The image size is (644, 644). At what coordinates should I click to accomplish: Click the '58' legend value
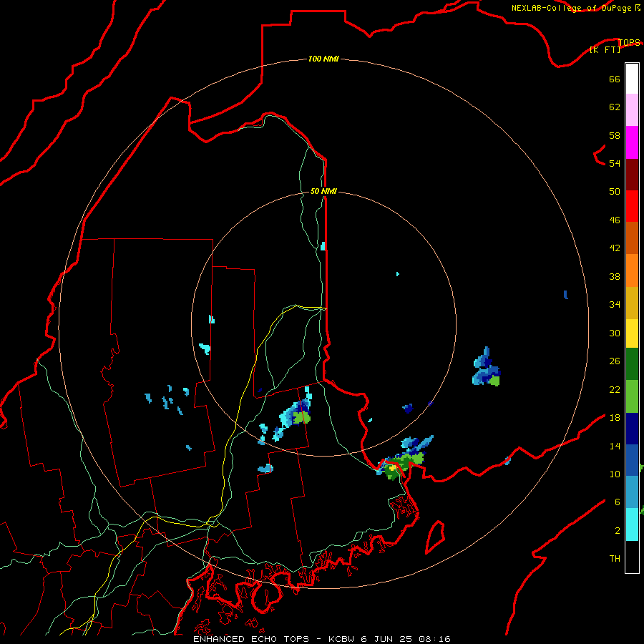click(615, 135)
